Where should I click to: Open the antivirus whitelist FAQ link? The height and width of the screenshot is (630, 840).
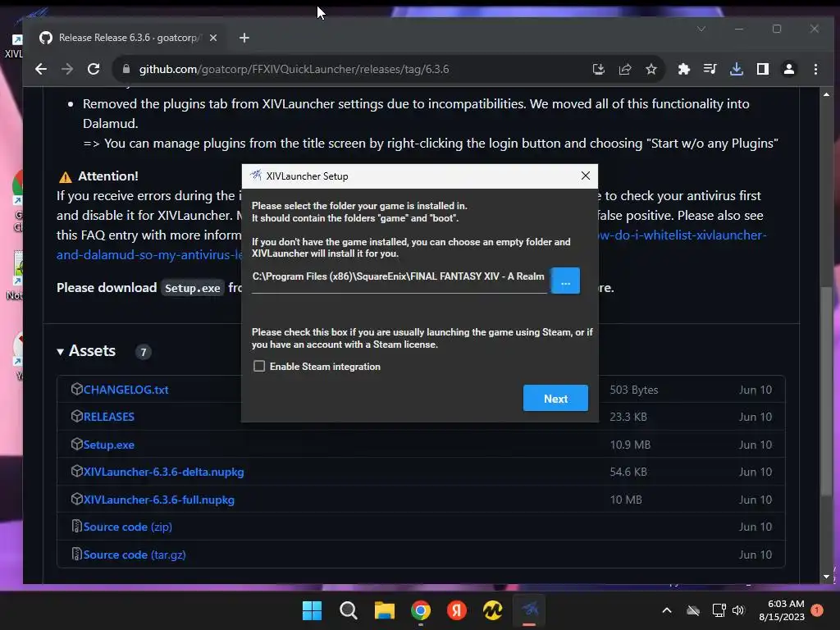coord(682,235)
